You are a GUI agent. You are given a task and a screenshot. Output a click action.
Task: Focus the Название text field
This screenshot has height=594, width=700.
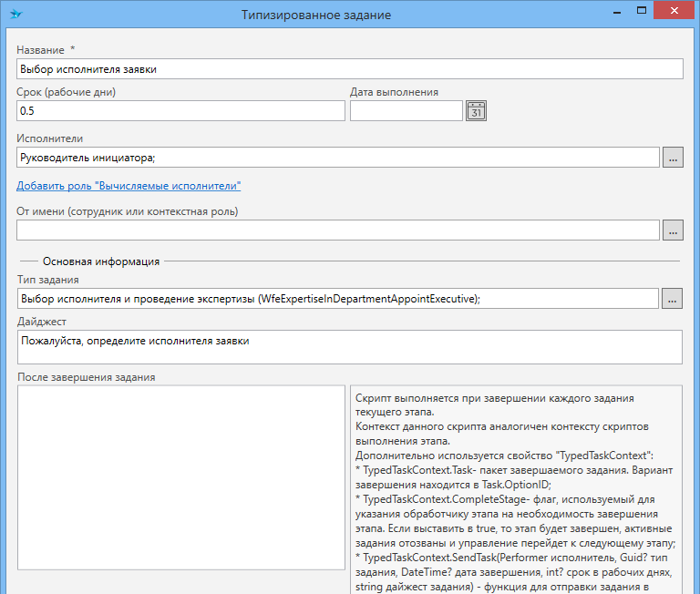click(349, 69)
